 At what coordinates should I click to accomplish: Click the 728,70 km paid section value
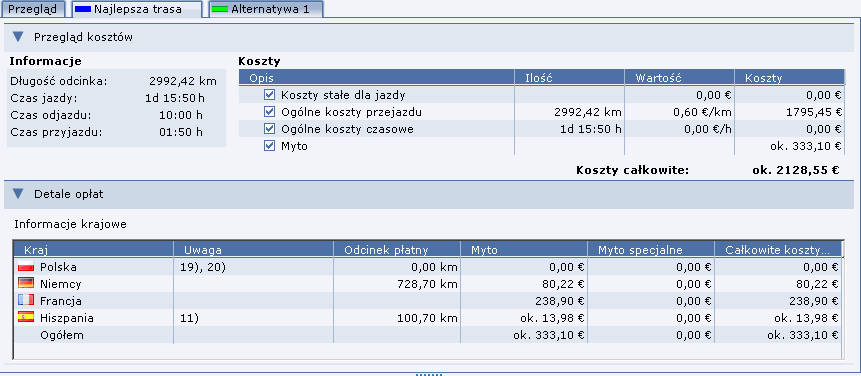(427, 284)
